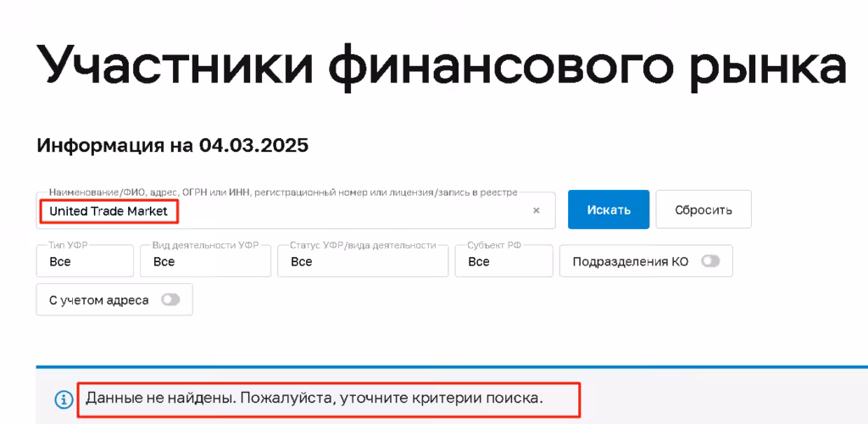Click the Информация на 04.03.2025 text
The image size is (868, 424).
172,146
